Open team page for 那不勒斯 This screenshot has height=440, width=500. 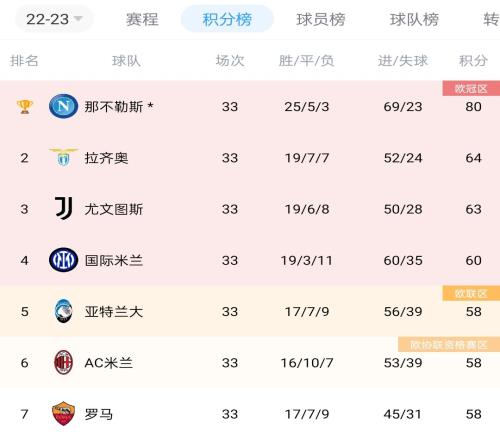coord(114,107)
